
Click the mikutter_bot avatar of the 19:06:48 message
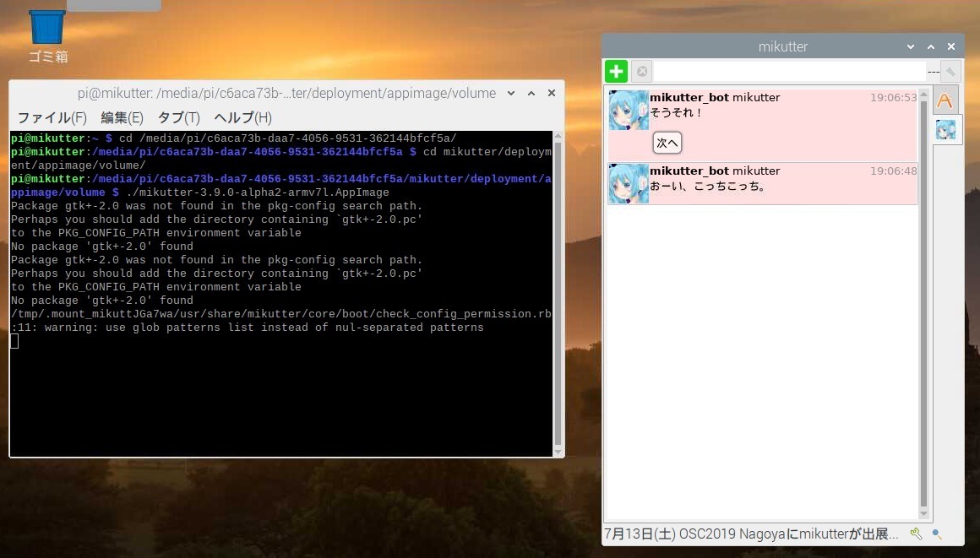[628, 184]
